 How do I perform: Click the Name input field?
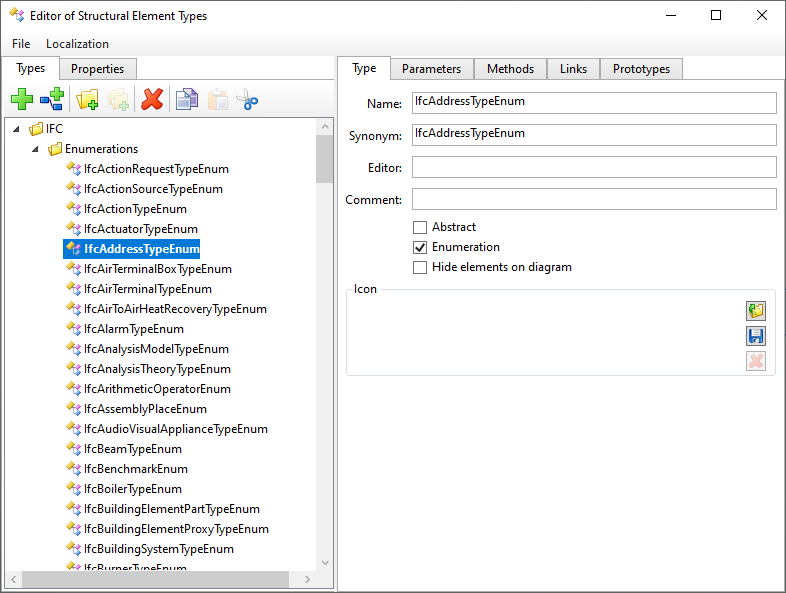[x=594, y=103]
